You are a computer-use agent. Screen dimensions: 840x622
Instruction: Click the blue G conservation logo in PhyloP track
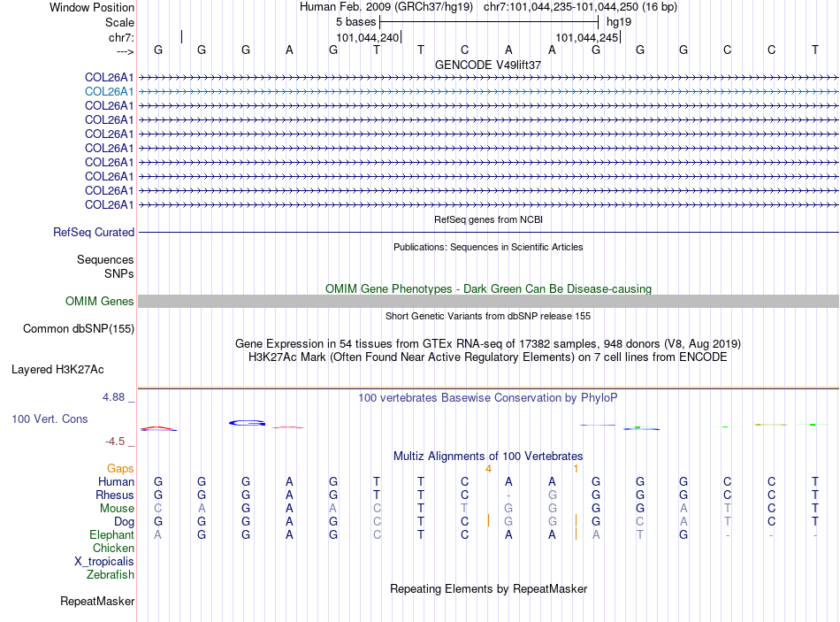[x=247, y=423]
